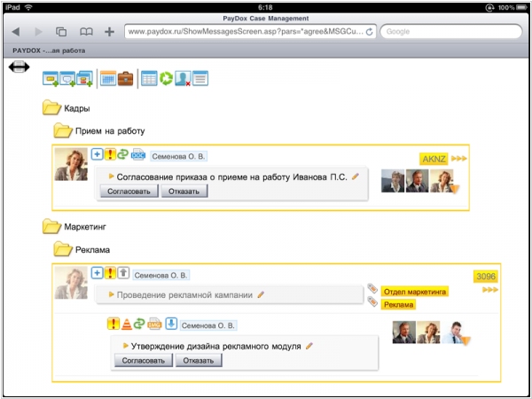
Task: Select the Отдел маркетинга tag
Action: [415, 292]
